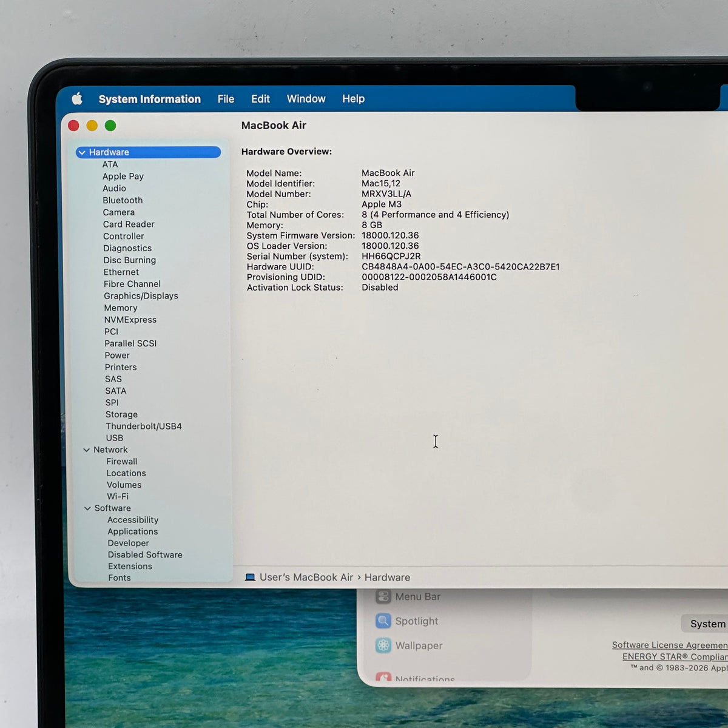Select Storage in the sidebar
Viewport: 728px width, 728px height.
pyautogui.click(x=121, y=414)
